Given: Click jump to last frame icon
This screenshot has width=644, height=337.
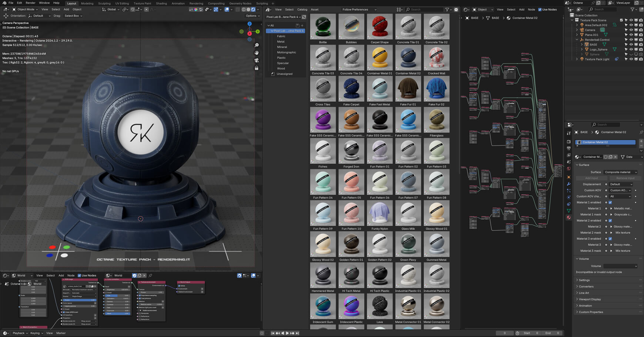Looking at the screenshot, I should (x=297, y=333).
